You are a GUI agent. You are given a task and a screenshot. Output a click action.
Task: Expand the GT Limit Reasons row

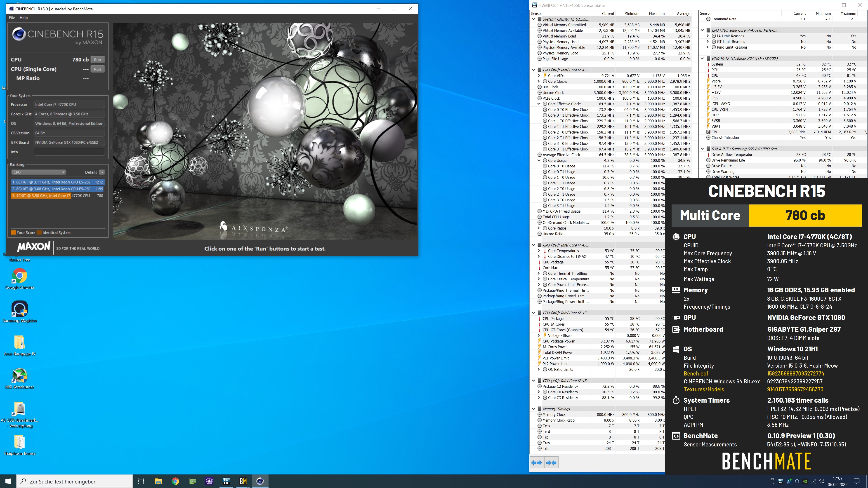(708, 42)
